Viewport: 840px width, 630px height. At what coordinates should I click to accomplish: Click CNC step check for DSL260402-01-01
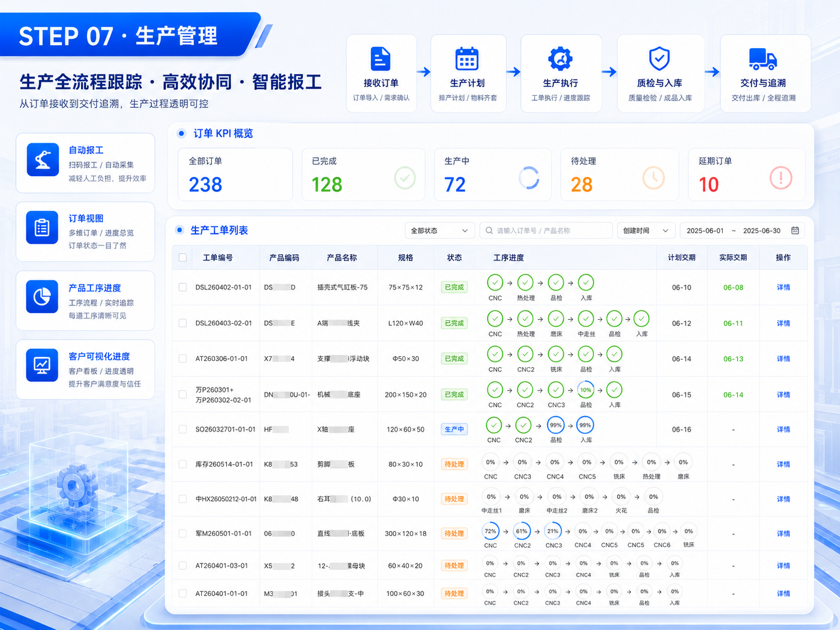pos(495,283)
